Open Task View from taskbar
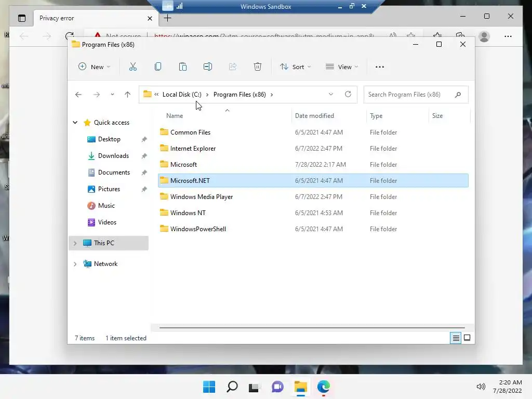This screenshot has width=532, height=399. coord(254,387)
